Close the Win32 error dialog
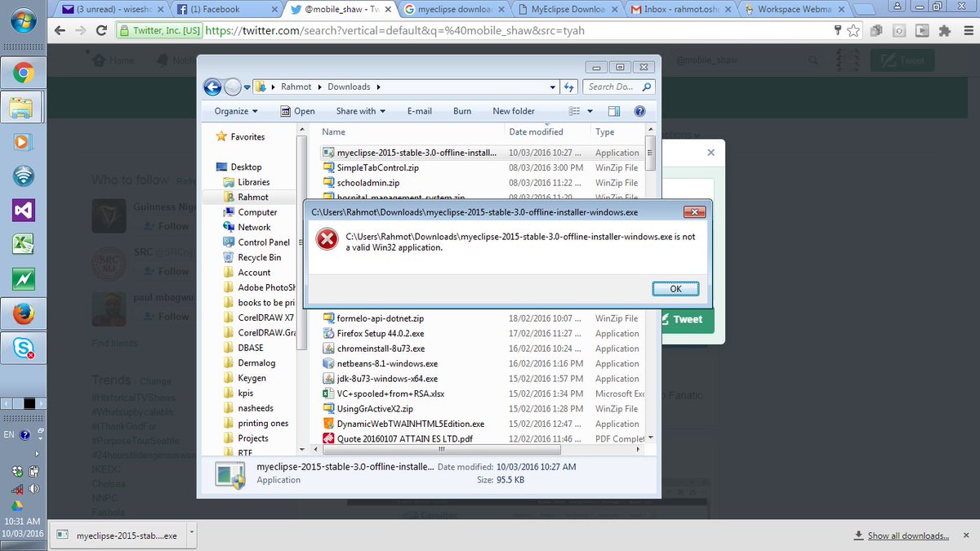This screenshot has width=980, height=551. coord(694,212)
